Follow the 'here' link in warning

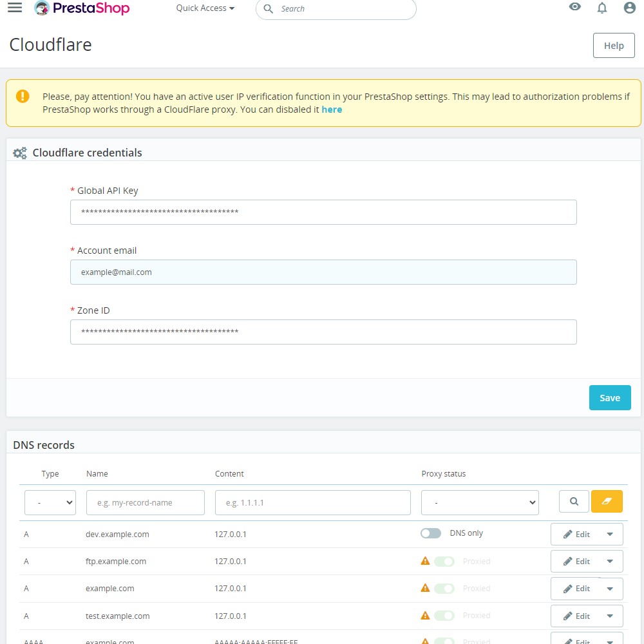point(332,109)
